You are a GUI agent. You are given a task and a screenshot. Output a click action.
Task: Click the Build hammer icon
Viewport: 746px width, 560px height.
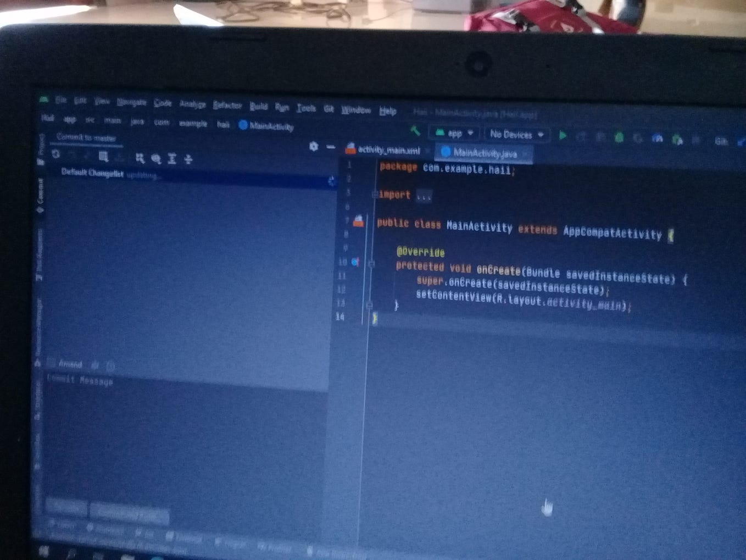tap(415, 132)
